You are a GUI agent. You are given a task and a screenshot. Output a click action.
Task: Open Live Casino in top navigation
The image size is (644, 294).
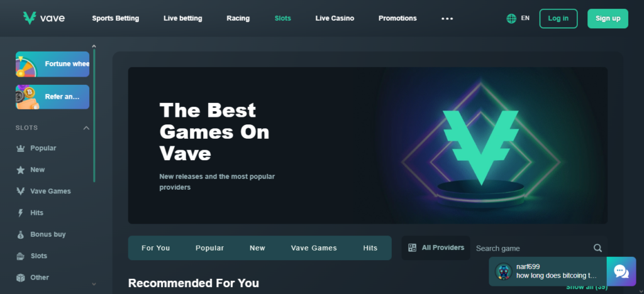coord(335,18)
